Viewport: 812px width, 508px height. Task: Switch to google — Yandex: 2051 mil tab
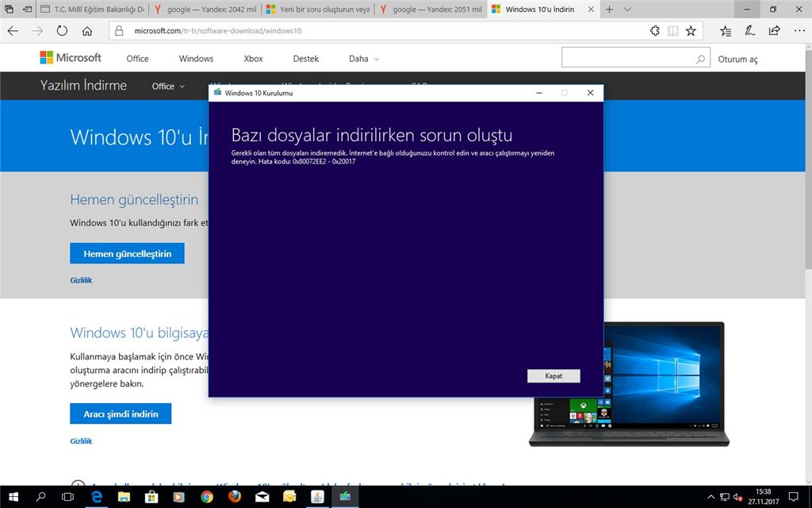tap(431, 10)
